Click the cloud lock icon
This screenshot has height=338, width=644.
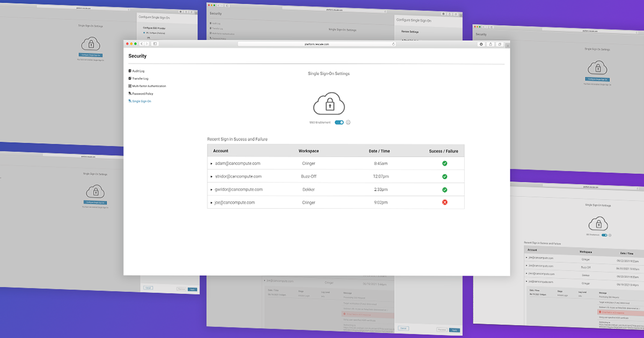328,103
